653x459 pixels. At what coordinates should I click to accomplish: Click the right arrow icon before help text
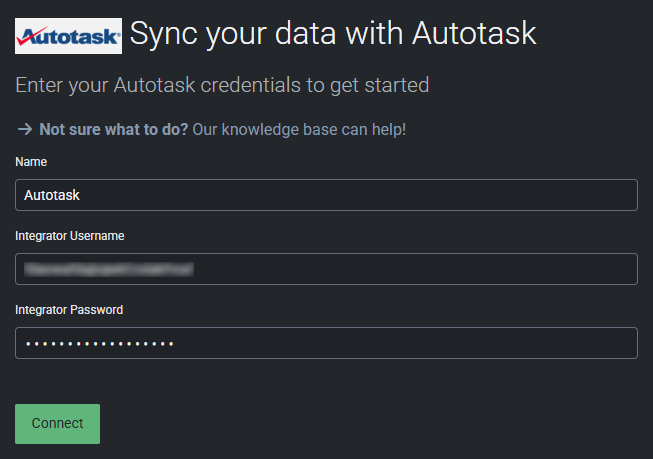[25, 130]
